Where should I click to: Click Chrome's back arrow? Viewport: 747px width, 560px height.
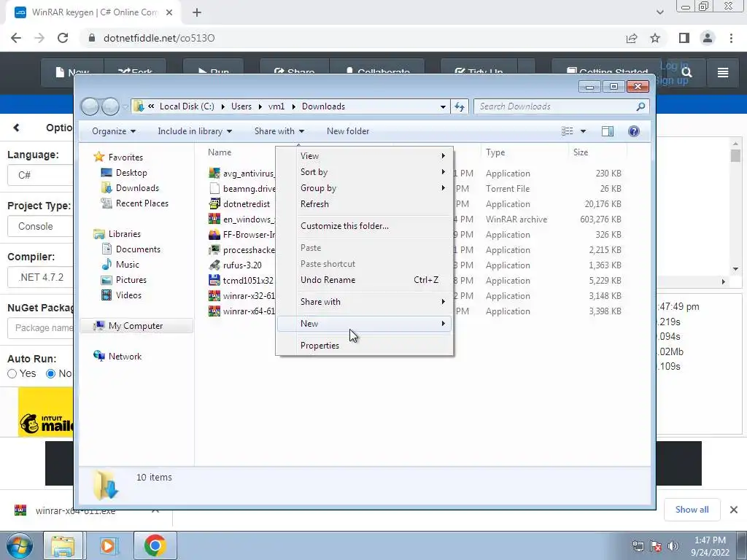click(16, 38)
